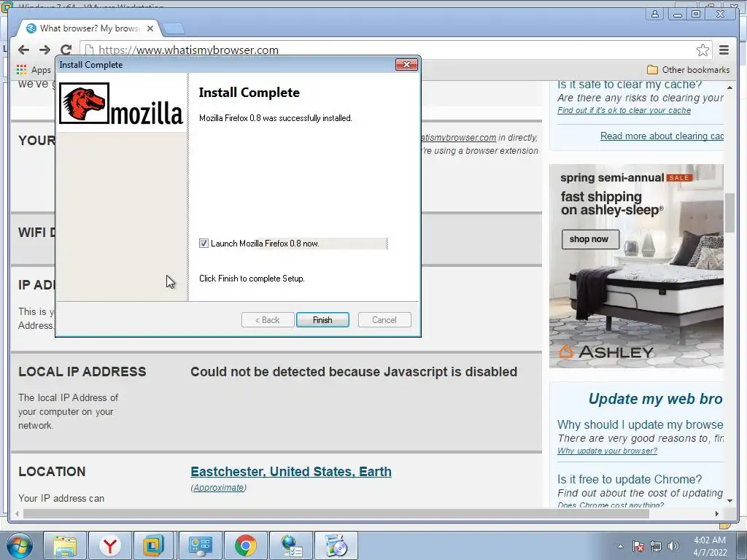Click the Action Center flag icon
This screenshot has width=747, height=560.
[638, 546]
